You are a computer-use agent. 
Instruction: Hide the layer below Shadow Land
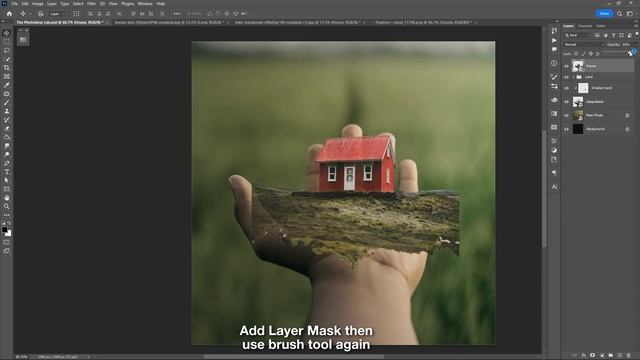pyautogui.click(x=566, y=102)
